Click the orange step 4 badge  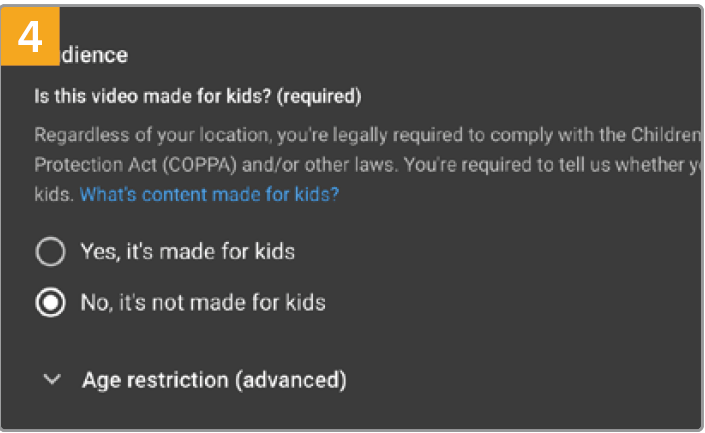[x=31, y=34]
